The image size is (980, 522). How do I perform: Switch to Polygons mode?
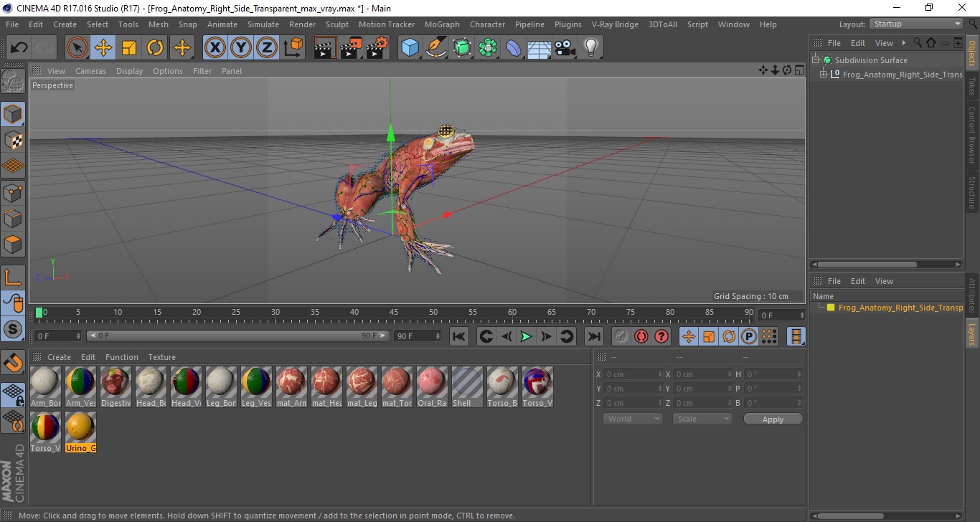13,244
